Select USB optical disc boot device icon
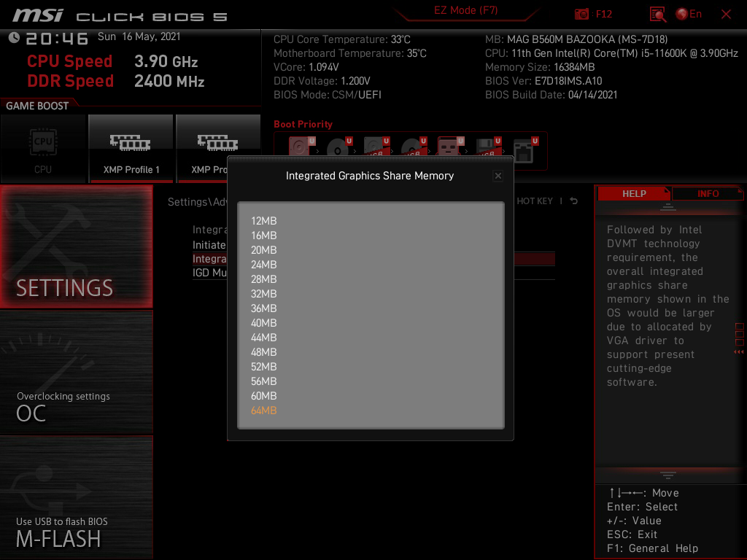The height and width of the screenshot is (560, 747). 414,147
